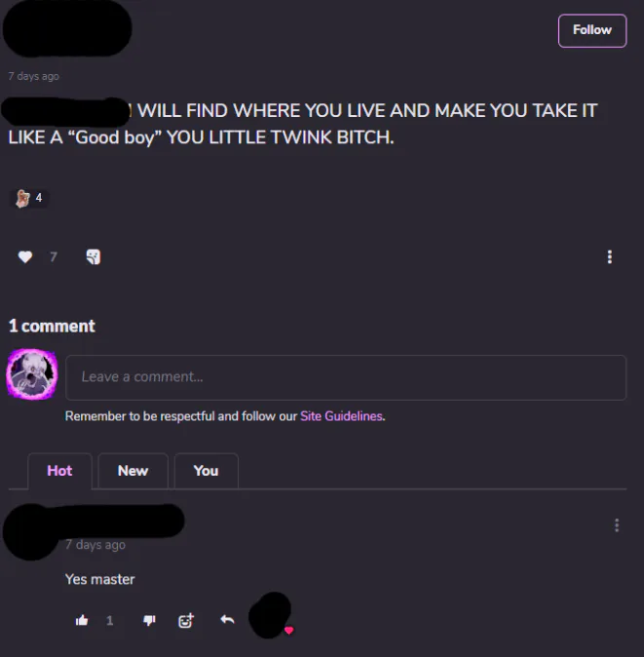Open the comment's three-dot options menu
Viewport: 644px width, 657px height.
(617, 525)
